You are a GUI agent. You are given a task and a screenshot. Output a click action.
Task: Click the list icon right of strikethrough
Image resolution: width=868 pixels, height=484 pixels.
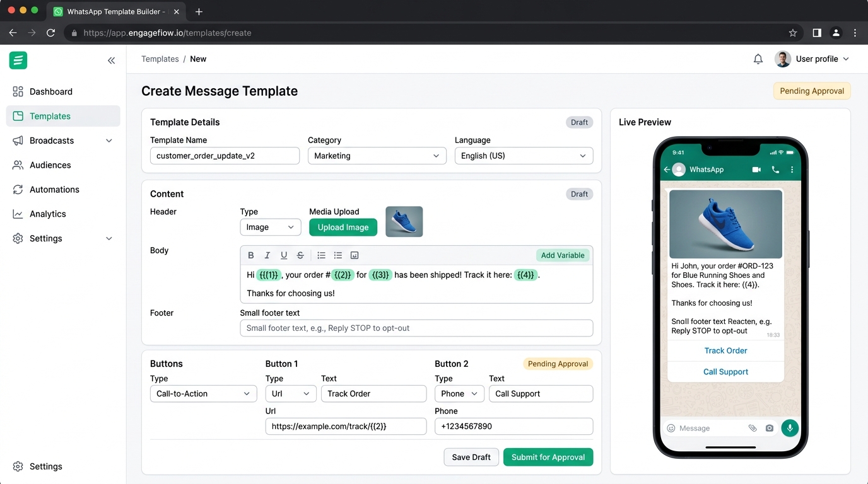(322, 255)
